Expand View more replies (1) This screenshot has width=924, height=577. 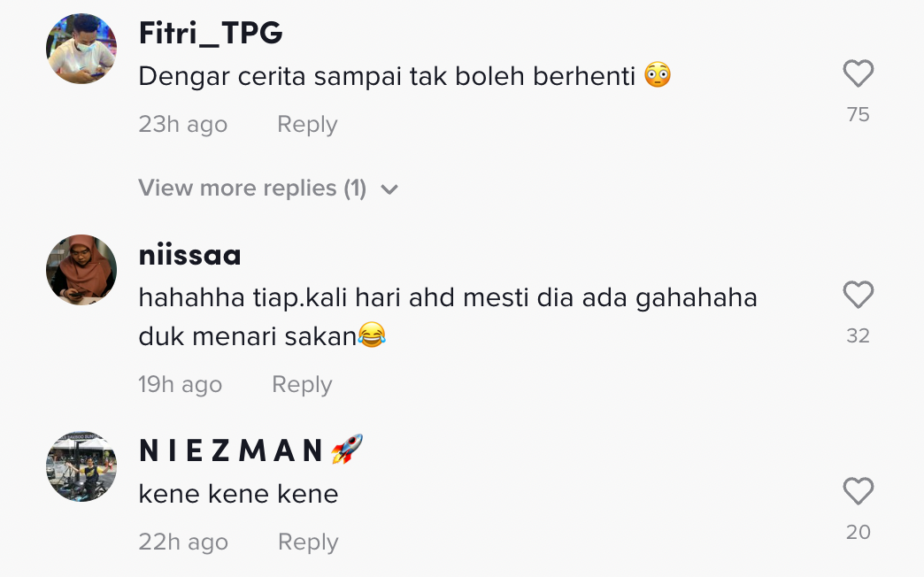(268, 188)
